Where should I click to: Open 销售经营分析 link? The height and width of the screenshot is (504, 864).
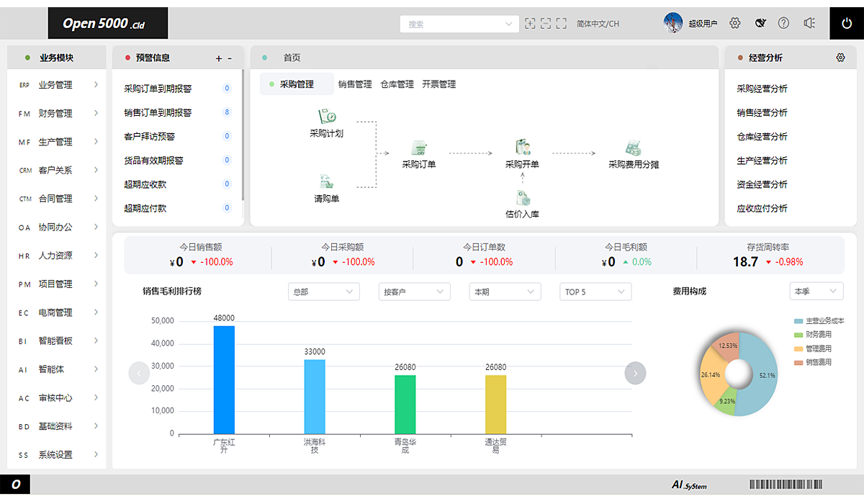pyautogui.click(x=762, y=112)
